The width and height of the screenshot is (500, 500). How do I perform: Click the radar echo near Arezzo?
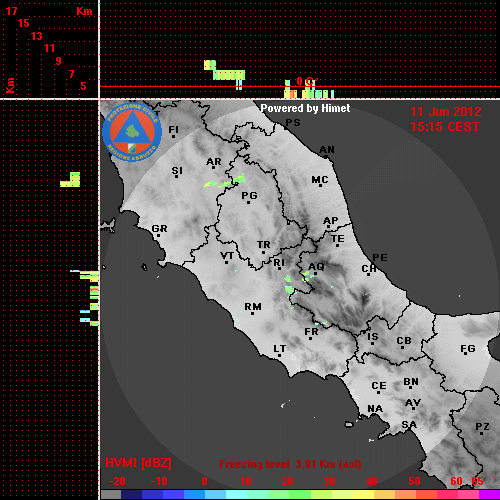pyautogui.click(x=225, y=181)
